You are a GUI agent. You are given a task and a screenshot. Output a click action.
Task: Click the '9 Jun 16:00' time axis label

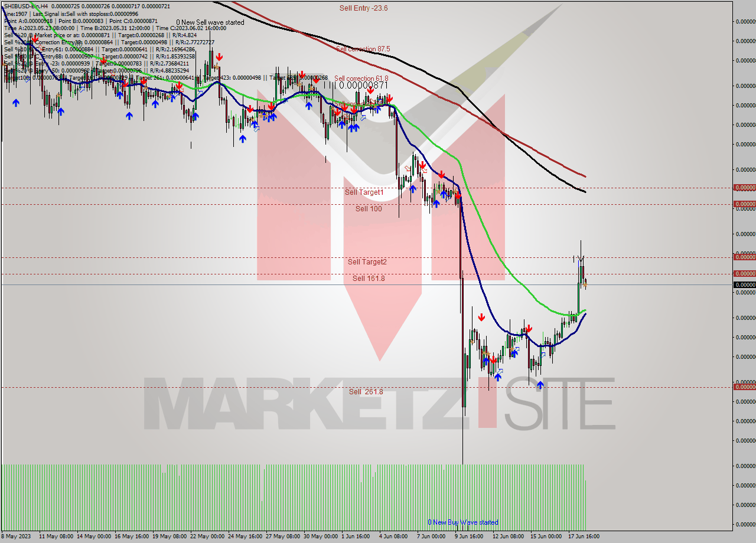coord(469,537)
